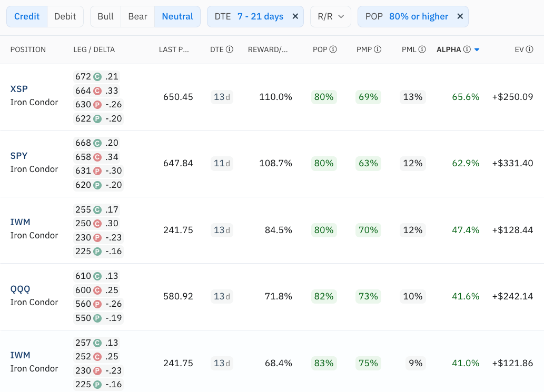Click the 9% PML badge
The image size is (544, 392).
pos(416,363)
